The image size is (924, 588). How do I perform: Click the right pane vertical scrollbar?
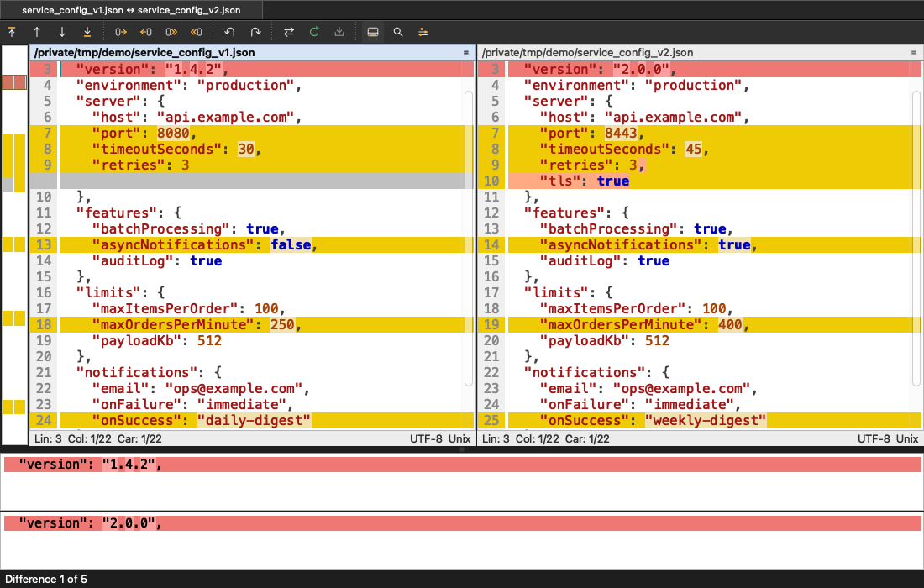click(916, 238)
